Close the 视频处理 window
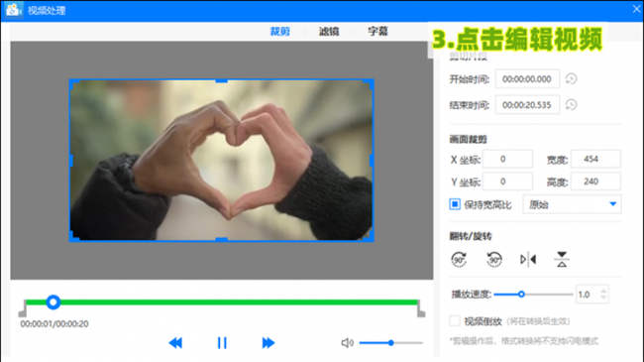Viewport: 644px width, 362px height. pyautogui.click(x=636, y=9)
